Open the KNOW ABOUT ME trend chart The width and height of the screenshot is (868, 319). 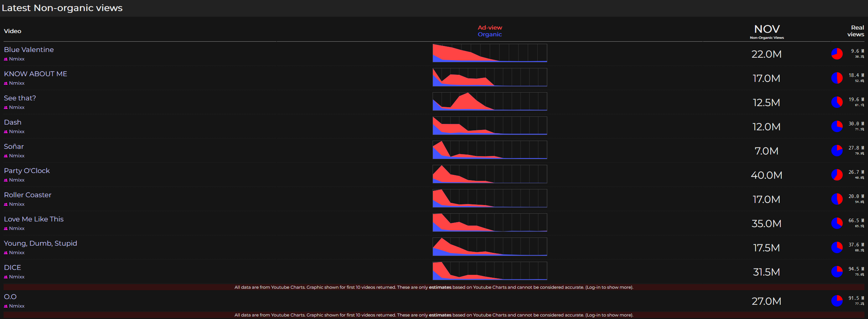coord(490,77)
